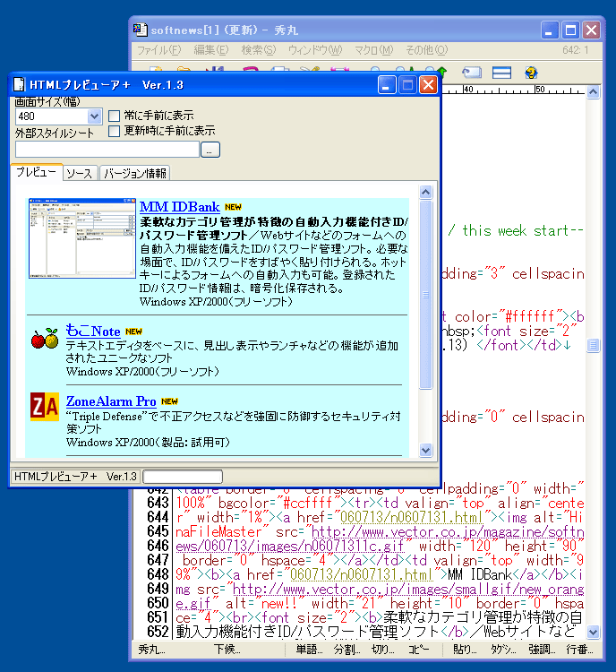616x672 pixels.
Task: Open the マクロ(M) menu in Hidemaru
Action: click(373, 50)
